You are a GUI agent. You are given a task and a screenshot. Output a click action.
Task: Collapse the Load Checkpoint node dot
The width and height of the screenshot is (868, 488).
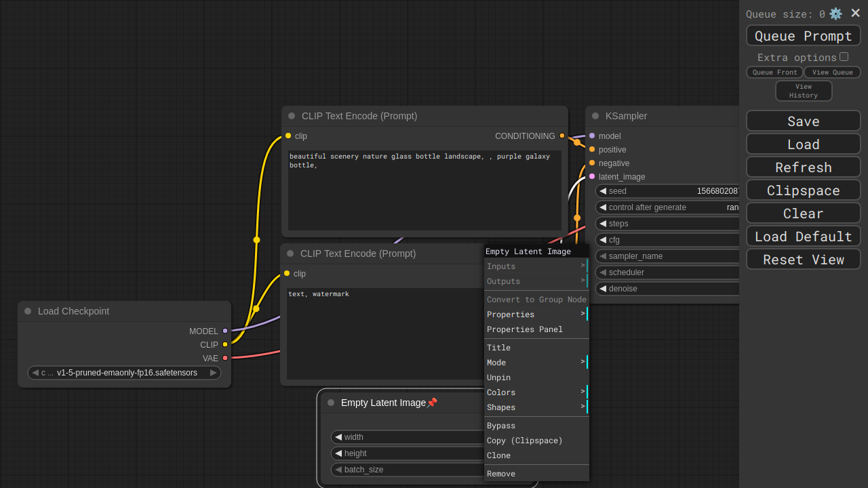28,311
